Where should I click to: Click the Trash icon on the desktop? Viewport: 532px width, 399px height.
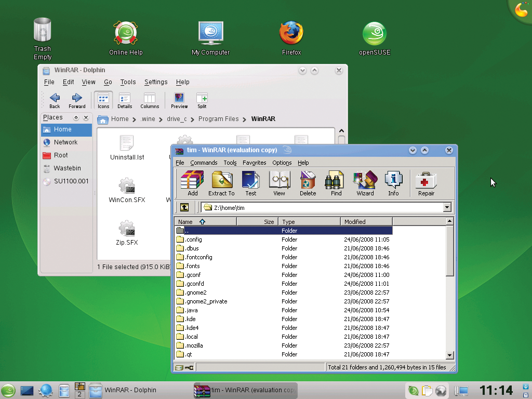(43, 38)
